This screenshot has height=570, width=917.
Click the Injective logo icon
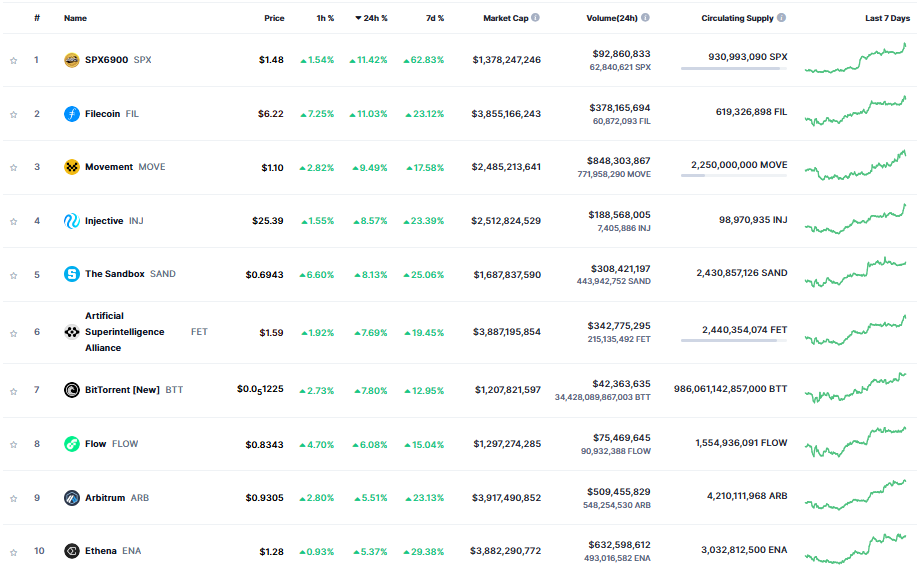click(71, 221)
